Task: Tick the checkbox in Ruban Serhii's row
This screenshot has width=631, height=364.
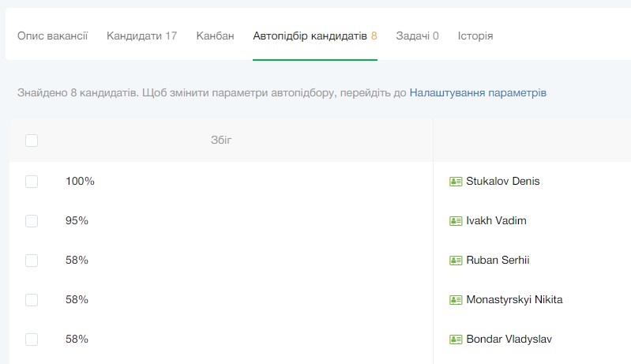Action: [x=32, y=261]
